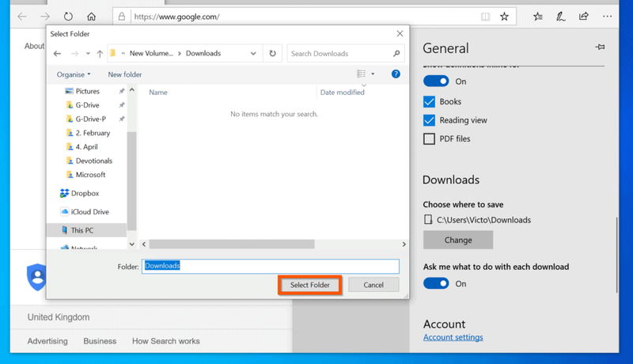Refresh the Downloads folder listing
The image size is (633, 364).
click(272, 53)
